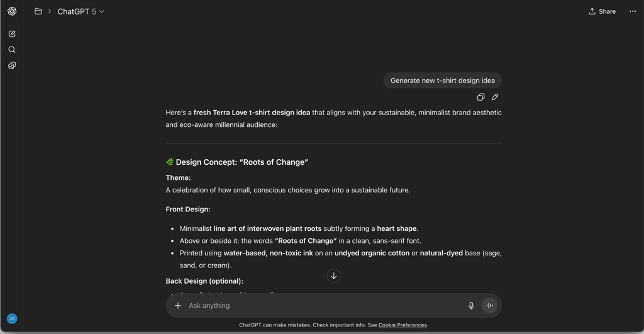This screenshot has height=334, width=644.
Task: Click the folder icon in the header
Action: click(x=38, y=11)
